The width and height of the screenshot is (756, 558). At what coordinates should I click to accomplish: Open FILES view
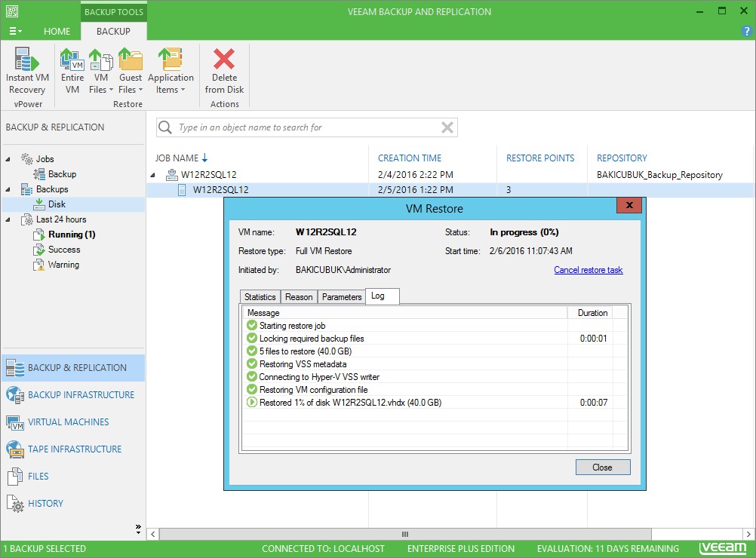point(73,476)
